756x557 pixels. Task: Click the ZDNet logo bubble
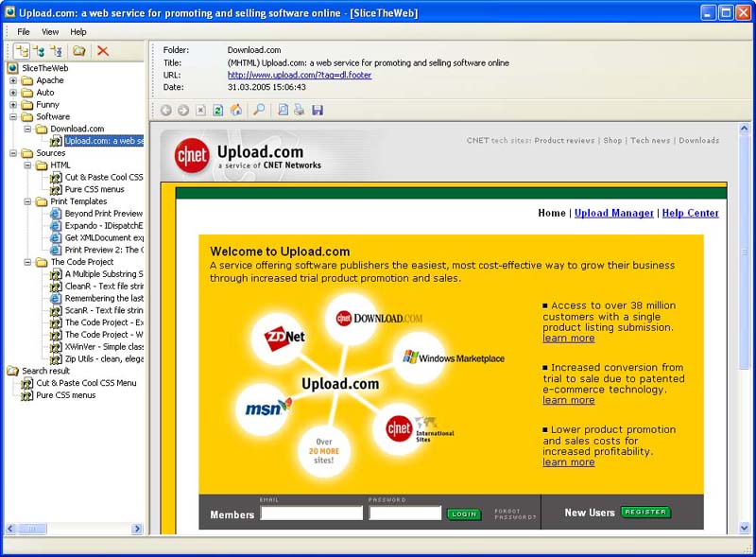[278, 337]
